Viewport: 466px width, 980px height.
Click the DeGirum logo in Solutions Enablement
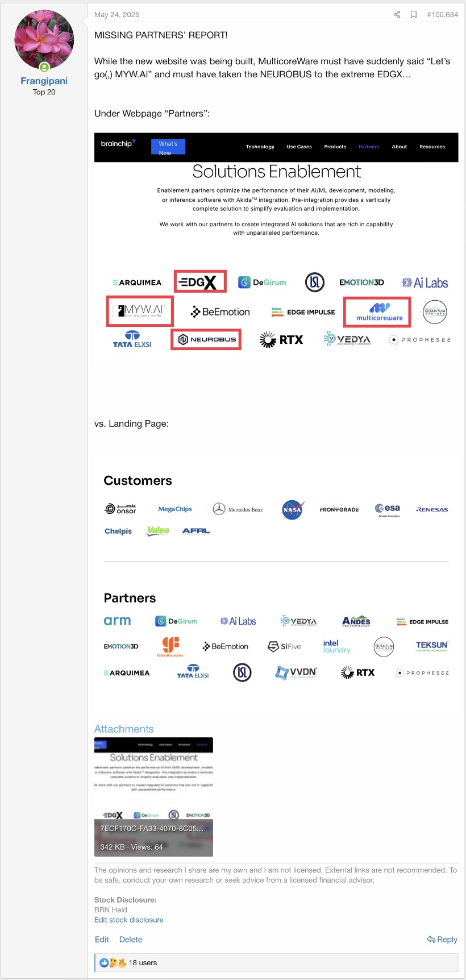point(262,282)
